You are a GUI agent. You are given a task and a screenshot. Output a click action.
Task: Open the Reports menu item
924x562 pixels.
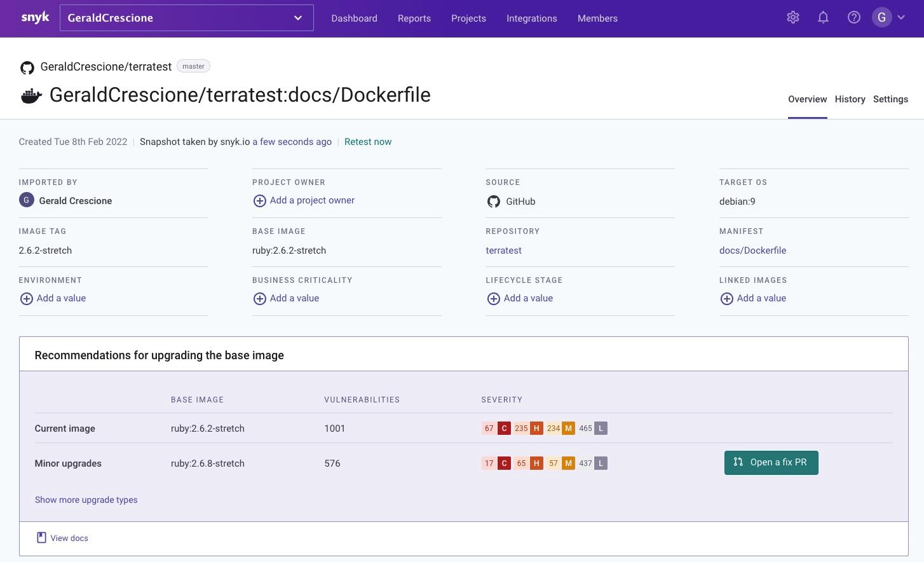414,18
